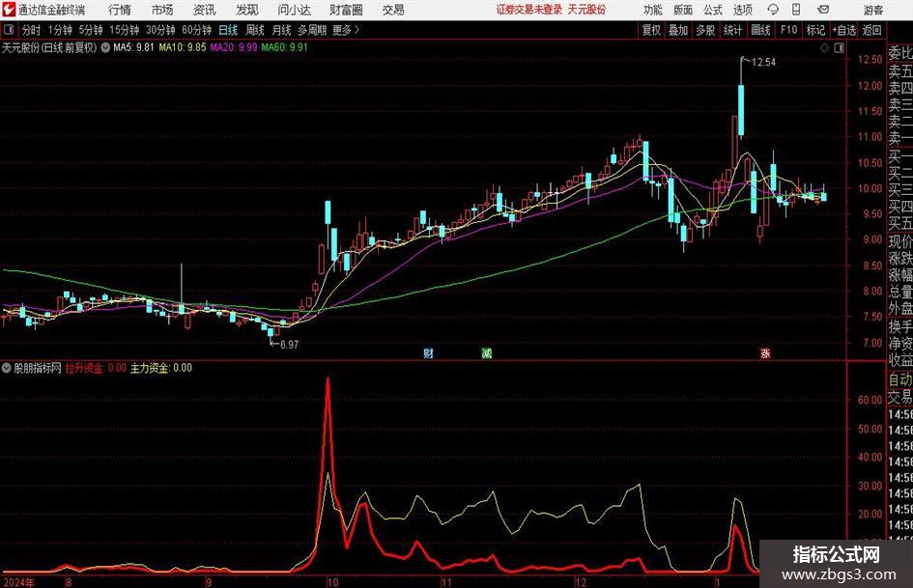Open the 多周期 multi-period view
Image resolution: width=913 pixels, height=588 pixels.
pyautogui.click(x=311, y=30)
